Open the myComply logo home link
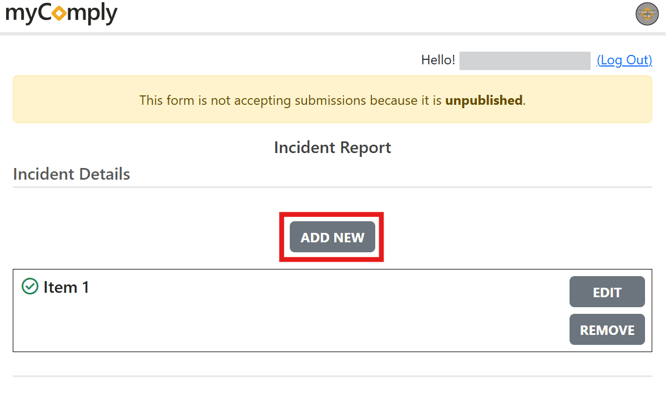The width and height of the screenshot is (670, 402). click(x=61, y=14)
